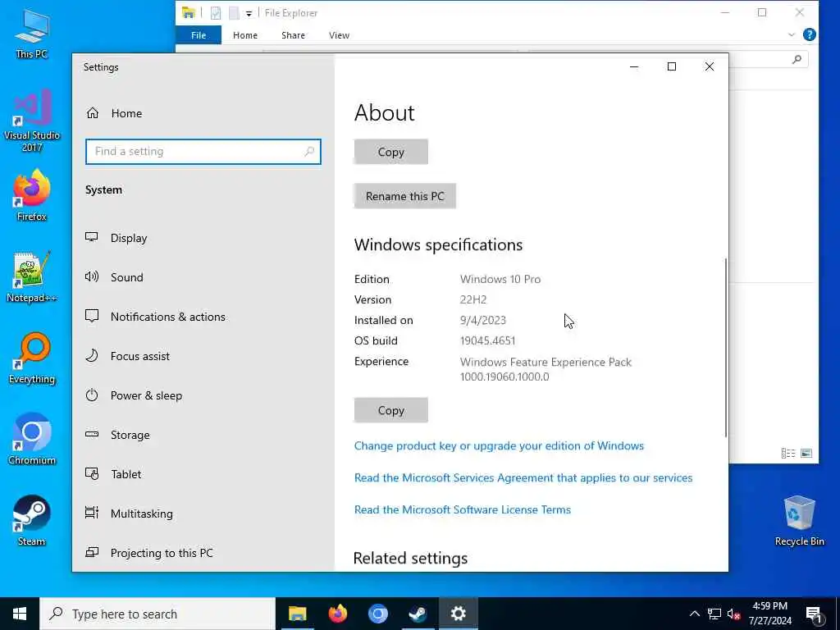The width and height of the screenshot is (840, 630).
Task: Select Chromium desktop shortcut
Action: 32,440
